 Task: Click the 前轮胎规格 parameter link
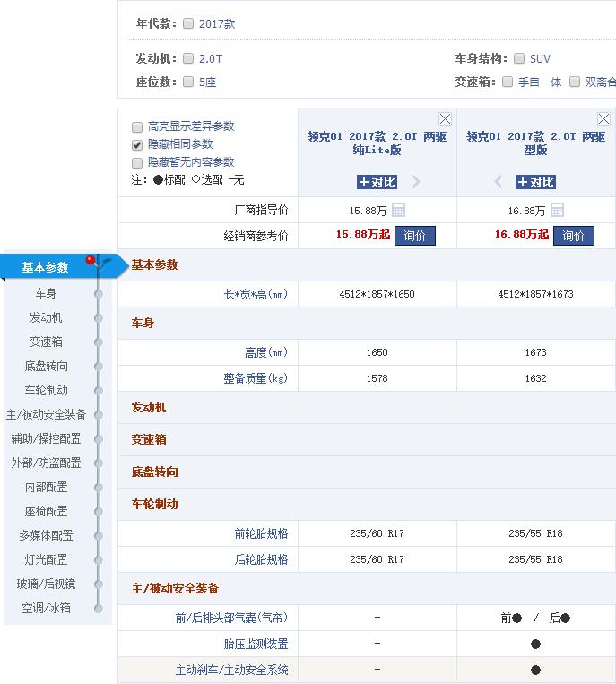tap(261, 533)
